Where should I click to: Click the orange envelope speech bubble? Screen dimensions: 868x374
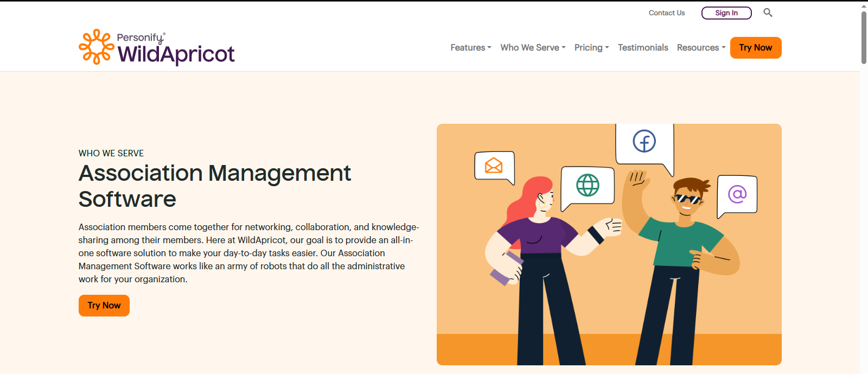tap(494, 165)
